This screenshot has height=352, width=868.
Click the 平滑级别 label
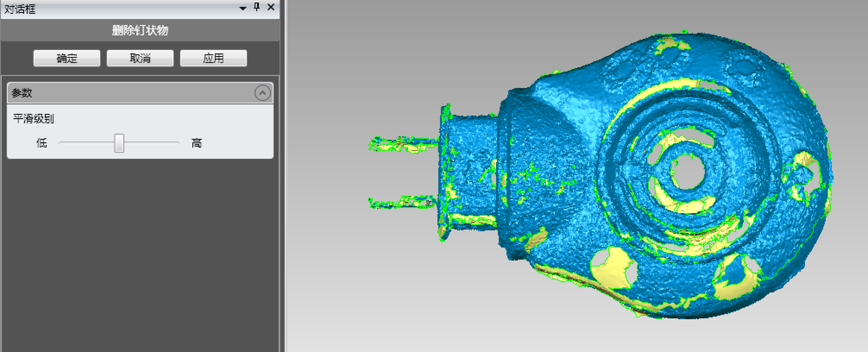click(x=34, y=119)
